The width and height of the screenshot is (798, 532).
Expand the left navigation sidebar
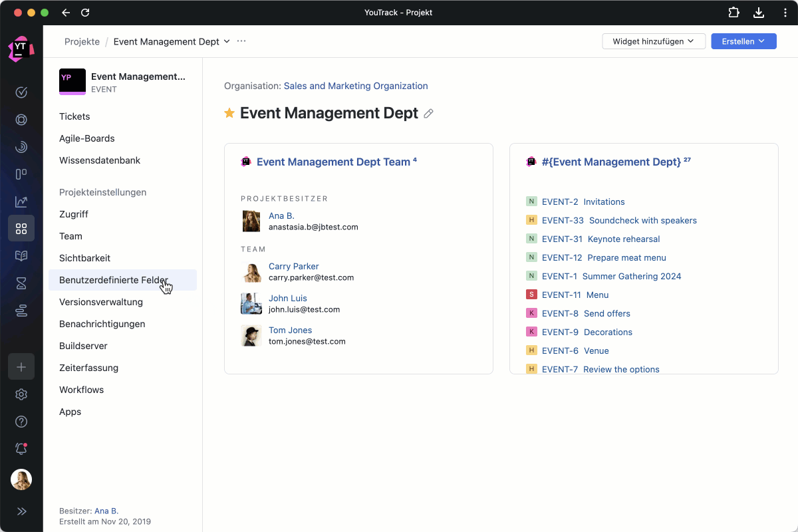21,511
